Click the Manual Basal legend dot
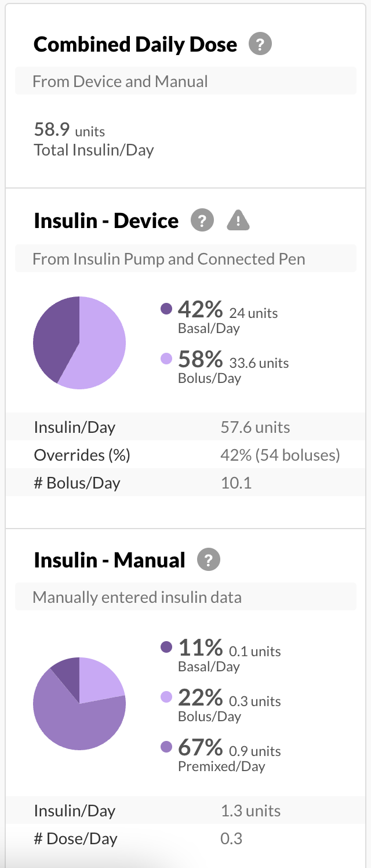The width and height of the screenshot is (371, 868). click(x=165, y=646)
